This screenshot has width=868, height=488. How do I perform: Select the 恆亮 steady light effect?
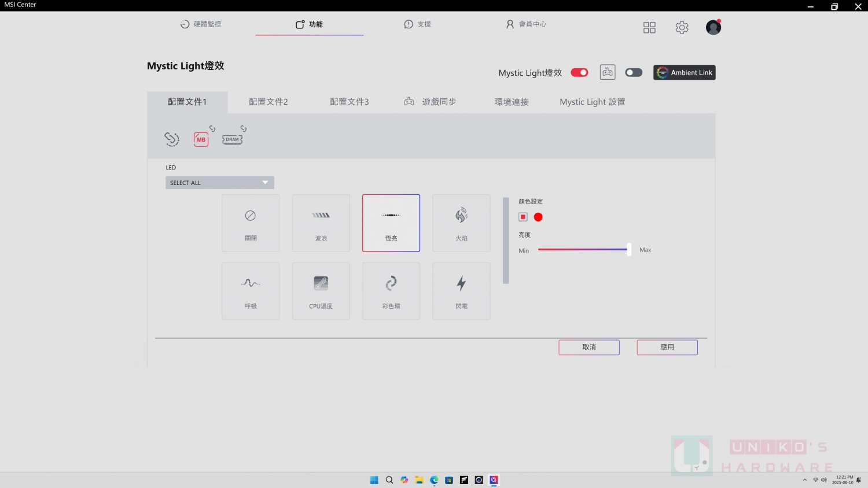coord(391,223)
